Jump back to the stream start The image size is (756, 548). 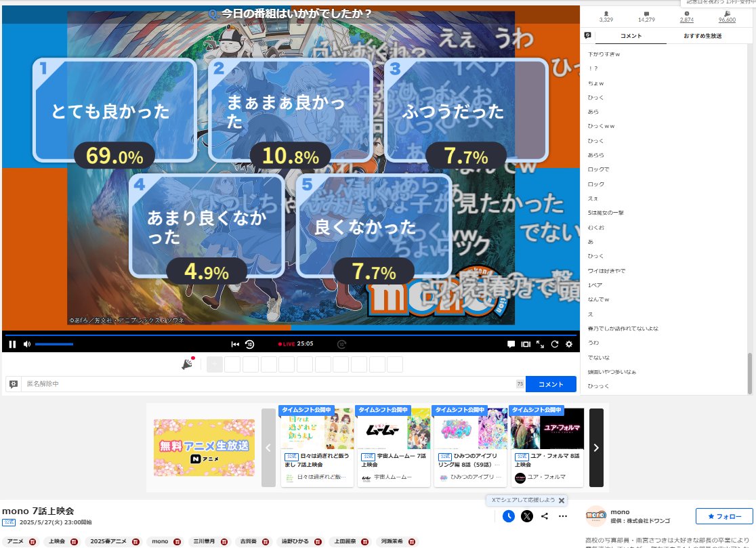coord(235,344)
